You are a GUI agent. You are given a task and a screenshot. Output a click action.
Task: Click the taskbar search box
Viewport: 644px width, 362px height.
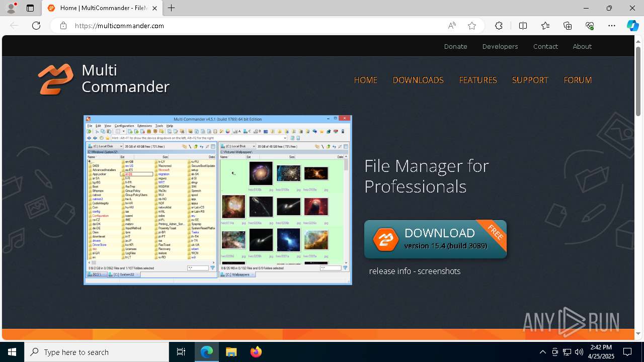coord(97,352)
